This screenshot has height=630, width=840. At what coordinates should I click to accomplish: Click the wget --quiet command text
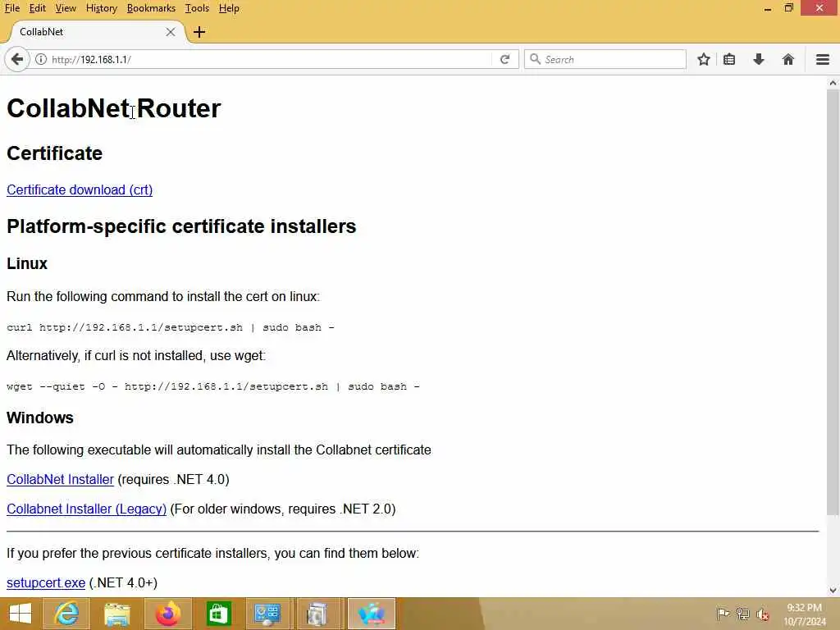(213, 386)
